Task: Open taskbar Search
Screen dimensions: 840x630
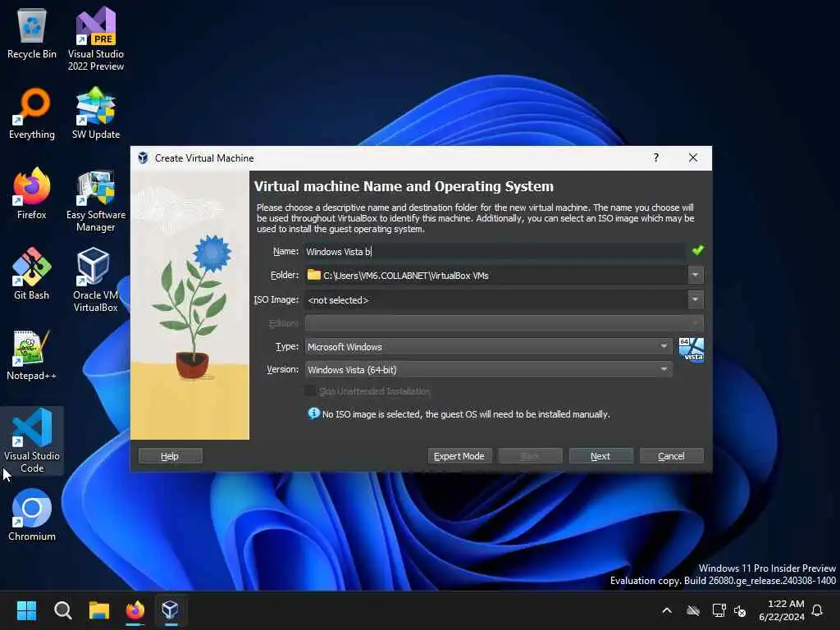Action: pyautogui.click(x=62, y=610)
